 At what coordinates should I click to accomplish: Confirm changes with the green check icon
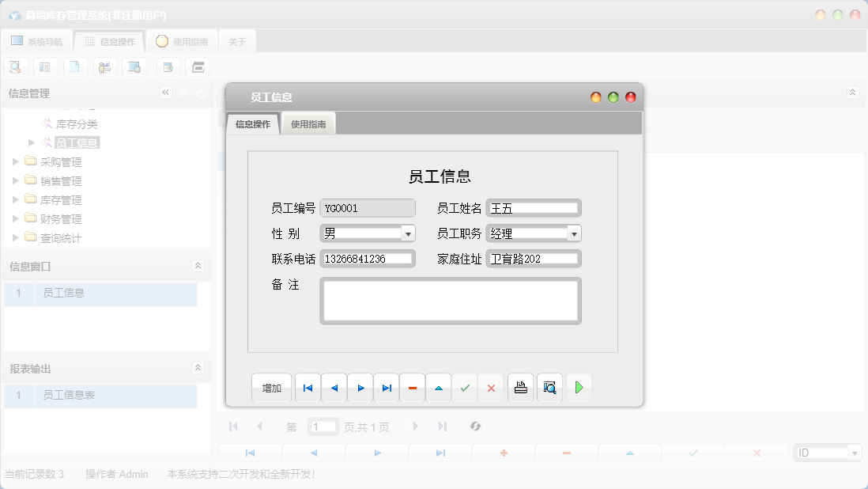pyautogui.click(x=464, y=388)
